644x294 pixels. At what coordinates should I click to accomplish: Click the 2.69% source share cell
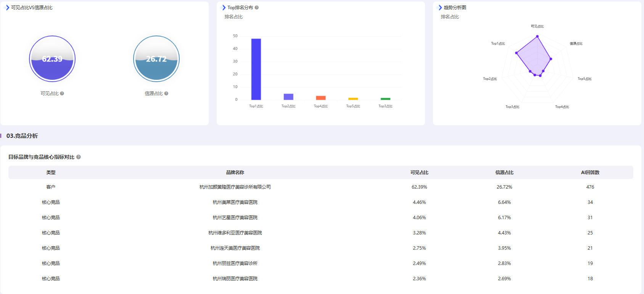(x=504, y=279)
